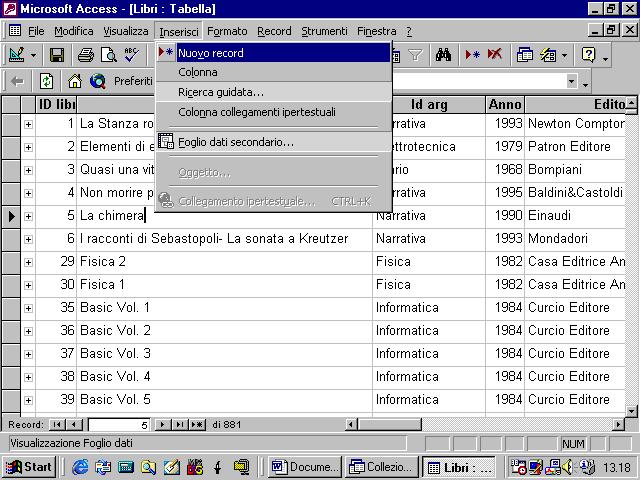Viewport: 640px width, 480px height.
Task: Choose Ricerca guidata... menu entry
Action: tap(273, 92)
